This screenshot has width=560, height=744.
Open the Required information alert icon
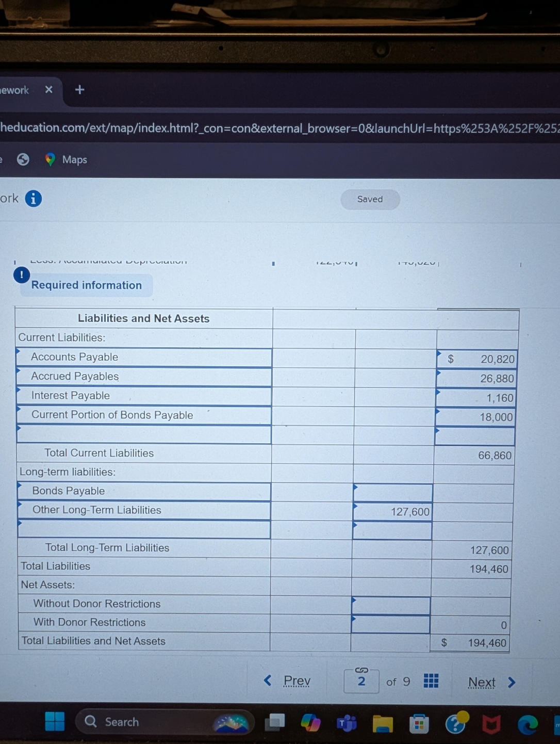[x=22, y=274]
